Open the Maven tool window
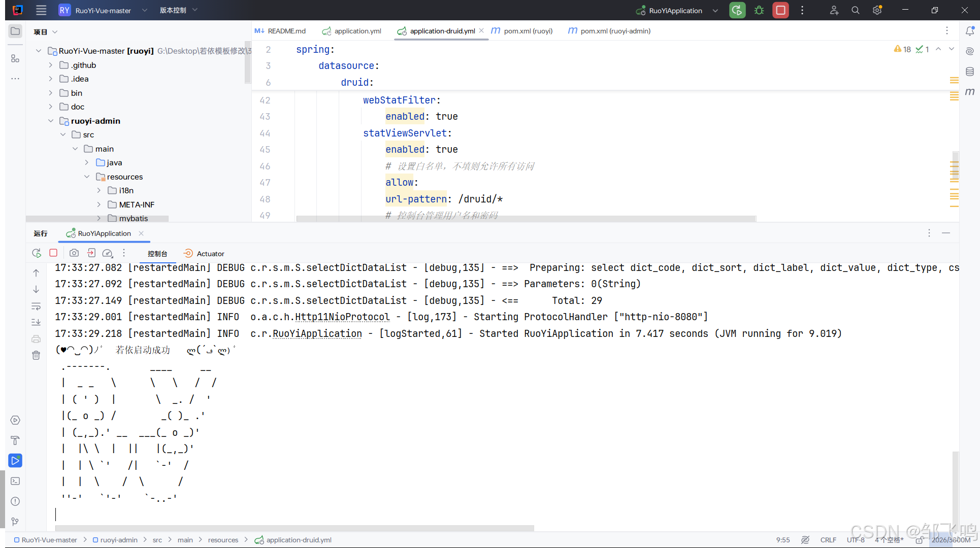This screenshot has width=980, height=548. tap(970, 92)
